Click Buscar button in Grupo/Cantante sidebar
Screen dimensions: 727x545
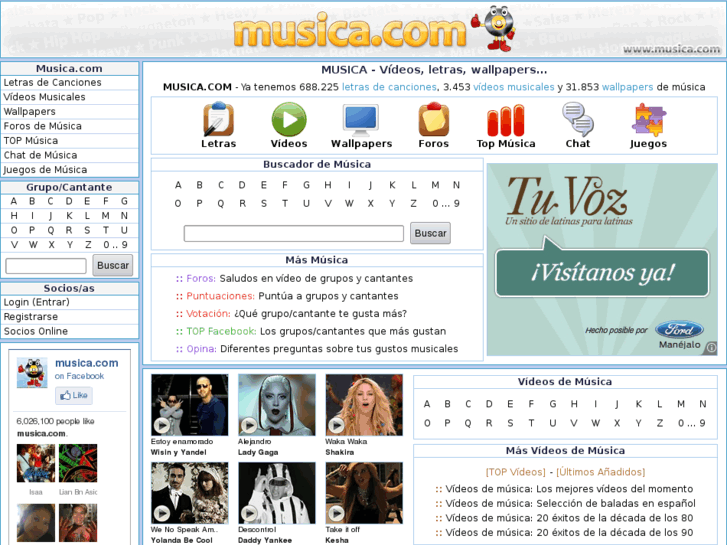pyautogui.click(x=113, y=265)
